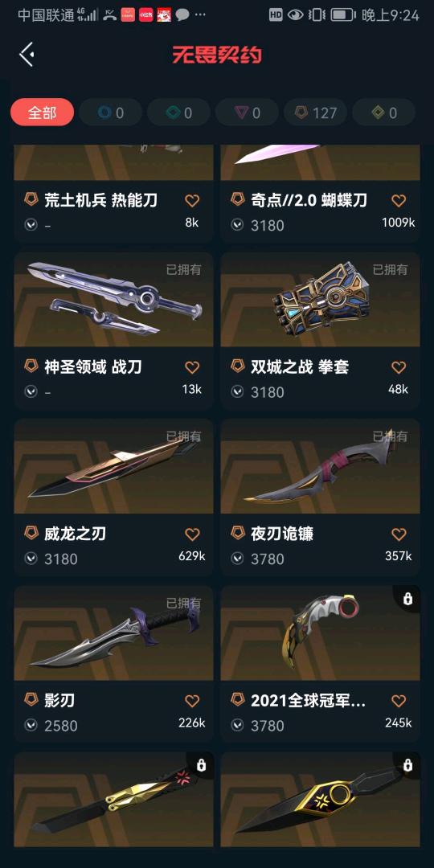The width and height of the screenshot is (434, 868).
Task: Open 双城之战 拳套 gauntlet image
Action: [320, 300]
